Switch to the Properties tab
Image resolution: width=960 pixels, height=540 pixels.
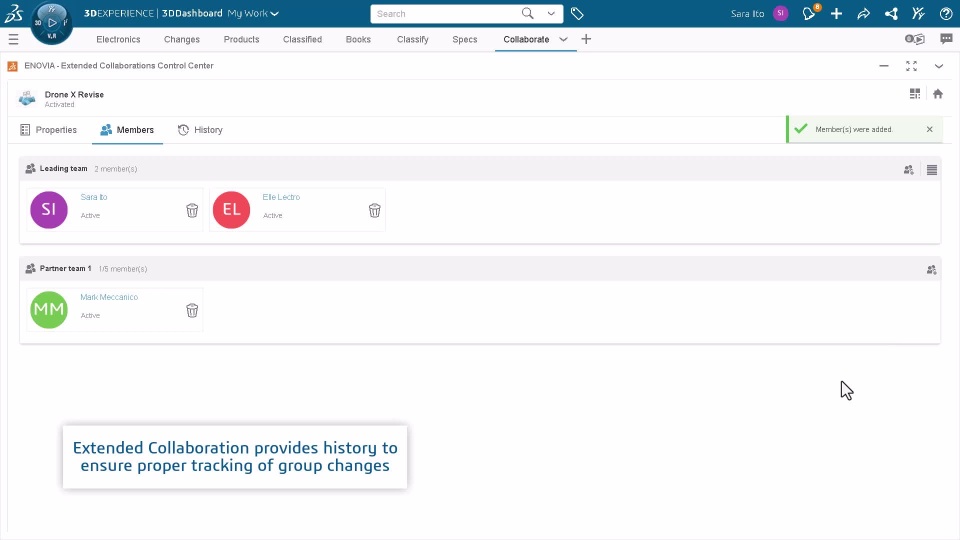pyautogui.click(x=48, y=130)
